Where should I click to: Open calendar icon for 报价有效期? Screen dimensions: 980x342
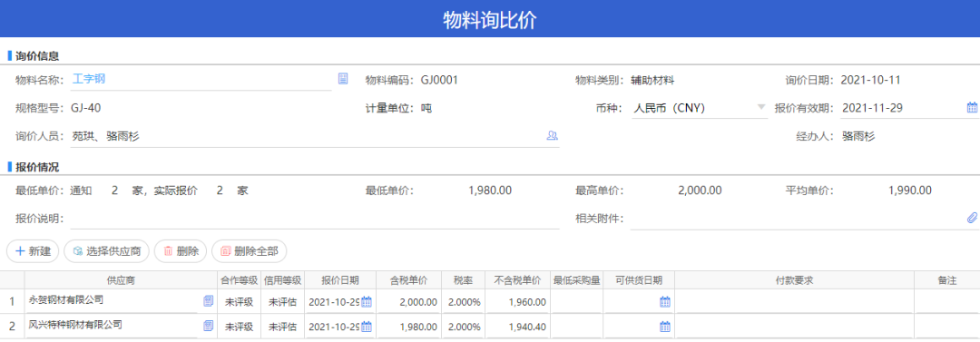pyautogui.click(x=972, y=108)
